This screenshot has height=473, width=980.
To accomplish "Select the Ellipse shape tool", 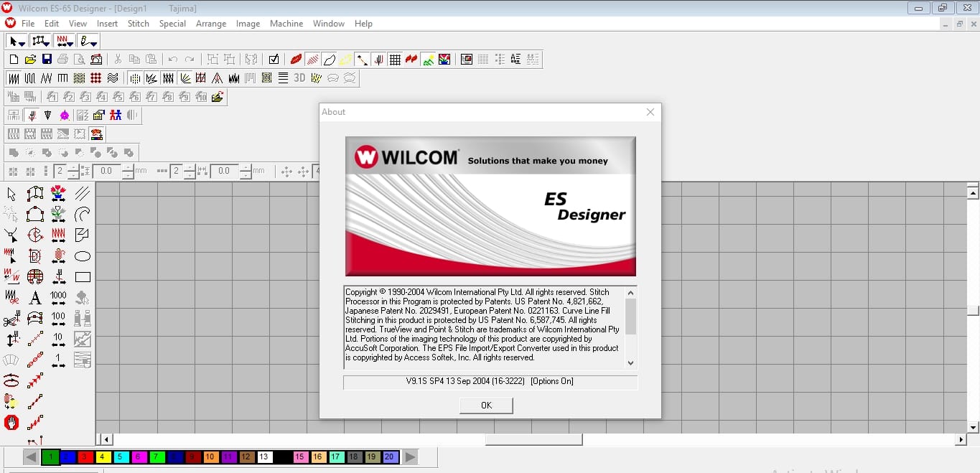I will tap(83, 256).
